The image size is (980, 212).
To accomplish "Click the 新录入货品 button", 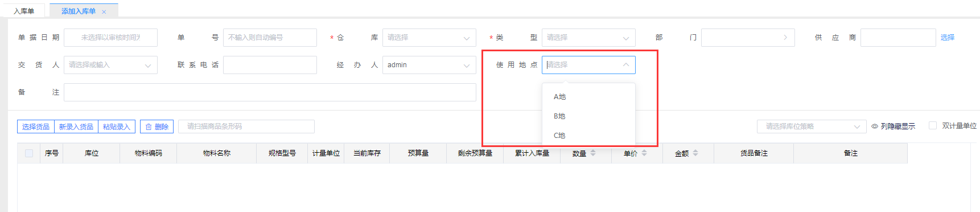I will [x=76, y=127].
